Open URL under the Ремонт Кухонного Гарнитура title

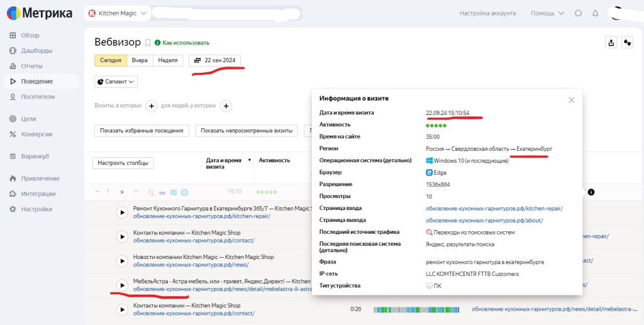point(202,216)
